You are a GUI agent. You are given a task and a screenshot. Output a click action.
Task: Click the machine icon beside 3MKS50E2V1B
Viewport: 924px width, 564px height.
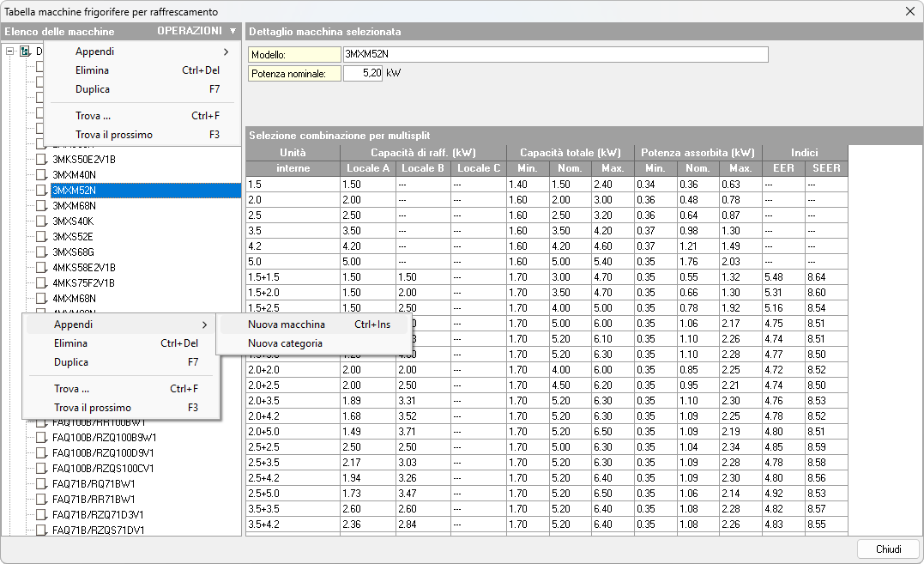(40, 160)
